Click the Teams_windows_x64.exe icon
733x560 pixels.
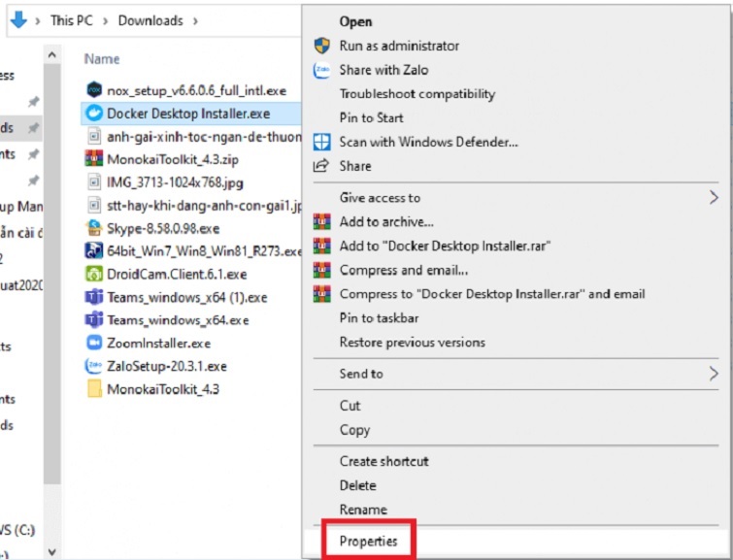94,319
